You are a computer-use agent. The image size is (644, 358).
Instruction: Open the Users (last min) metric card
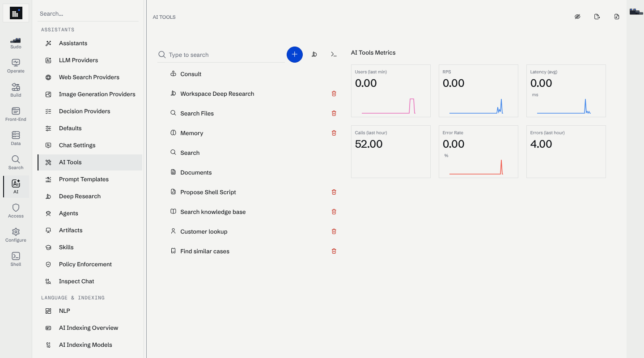click(x=391, y=91)
